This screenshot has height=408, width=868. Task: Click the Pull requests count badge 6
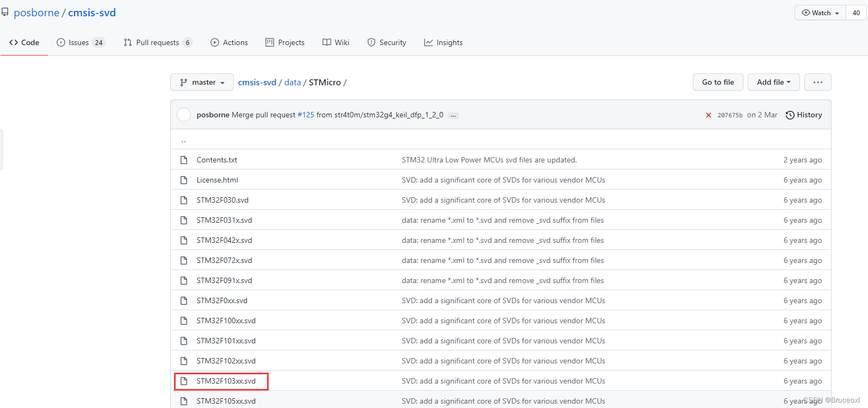click(188, 42)
